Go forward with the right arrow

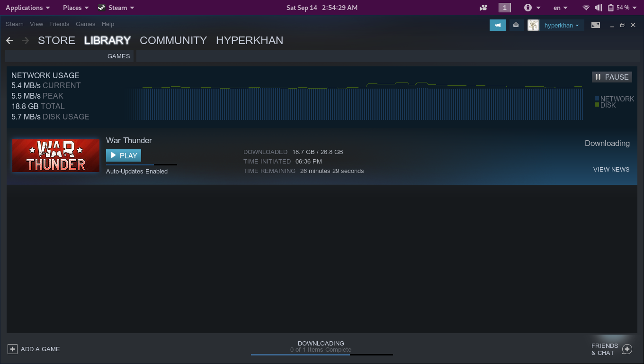26,41
